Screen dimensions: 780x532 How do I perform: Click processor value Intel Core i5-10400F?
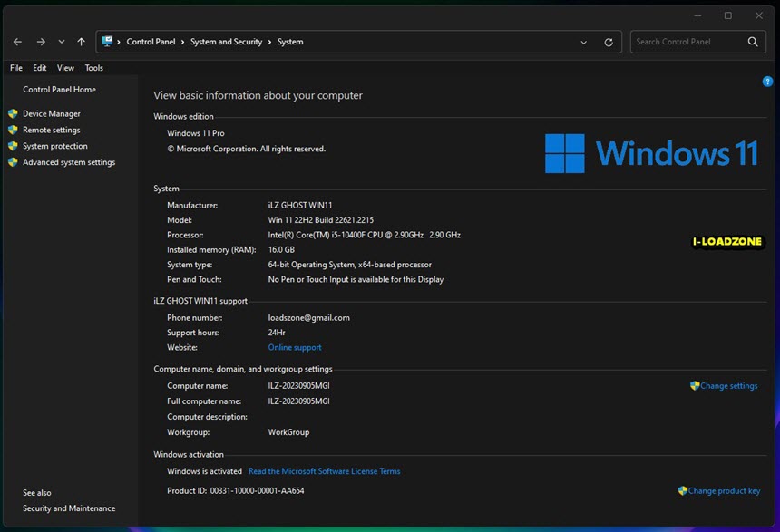[364, 235]
